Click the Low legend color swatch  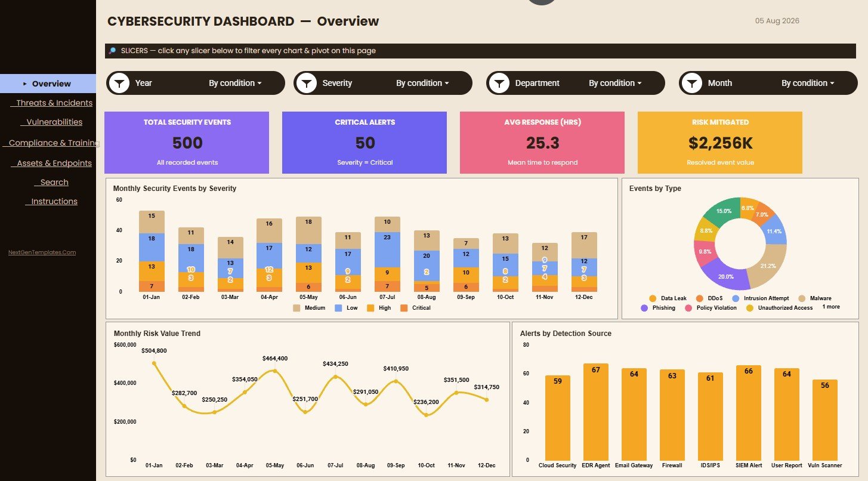coord(338,308)
